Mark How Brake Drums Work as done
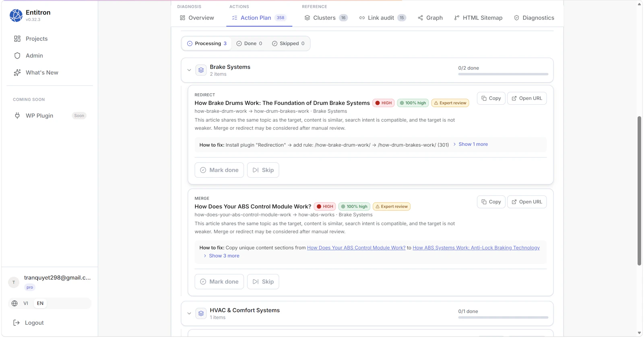Viewport: 644px width, 338px height. coord(219,170)
